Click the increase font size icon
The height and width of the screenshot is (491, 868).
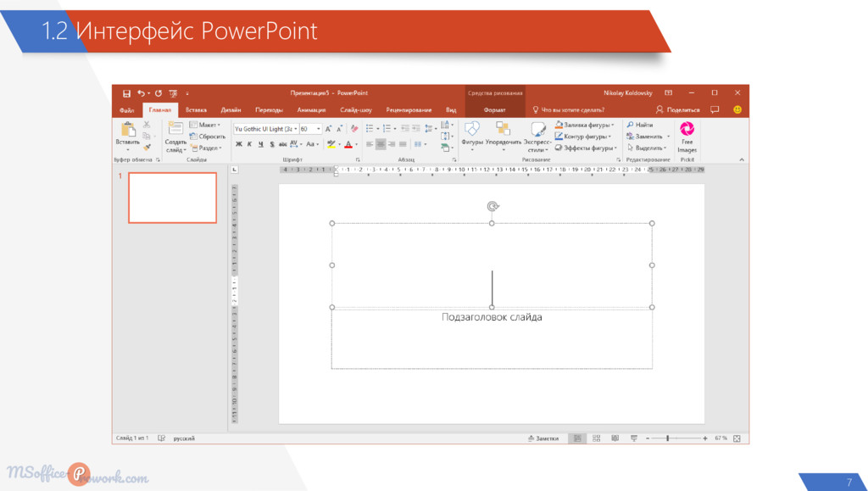point(328,129)
